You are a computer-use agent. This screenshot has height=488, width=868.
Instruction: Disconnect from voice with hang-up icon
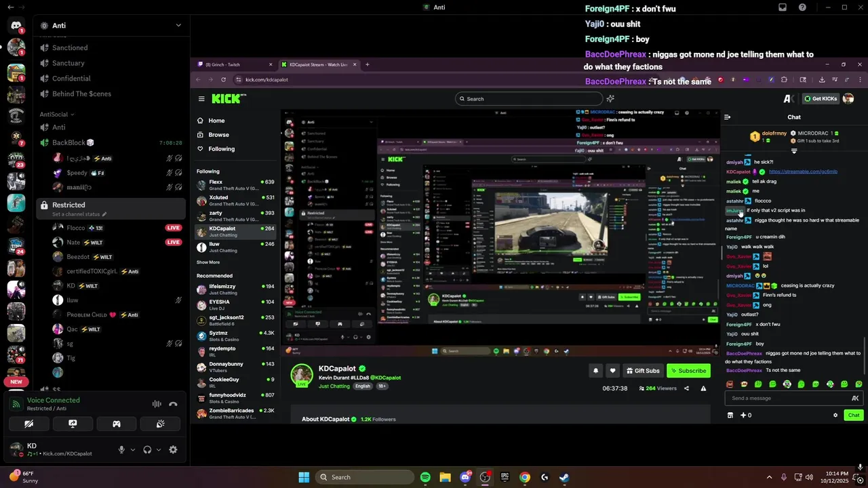coord(173,404)
